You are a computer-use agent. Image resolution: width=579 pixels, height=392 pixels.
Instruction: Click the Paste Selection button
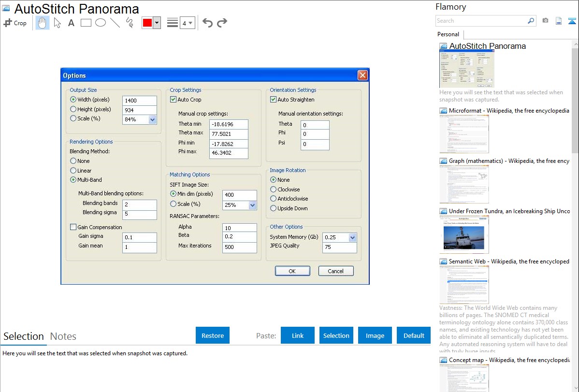[x=336, y=335]
